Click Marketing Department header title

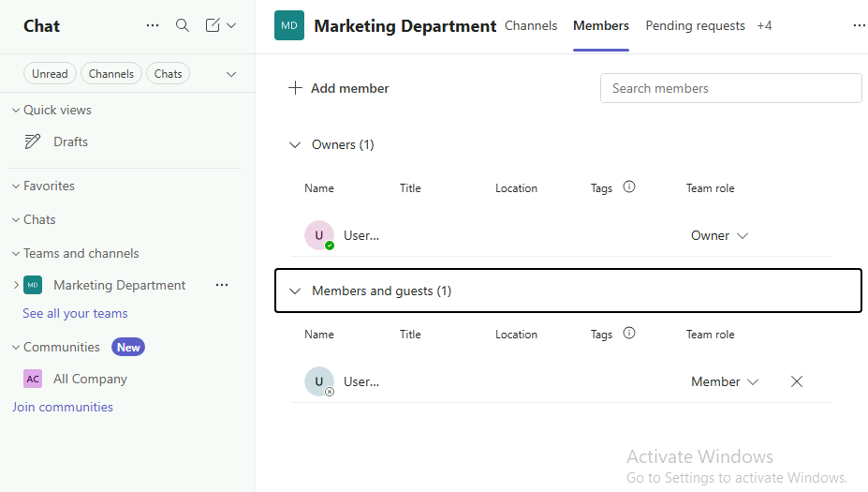pyautogui.click(x=405, y=26)
